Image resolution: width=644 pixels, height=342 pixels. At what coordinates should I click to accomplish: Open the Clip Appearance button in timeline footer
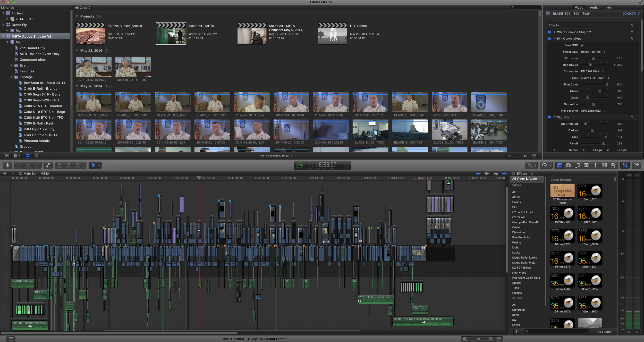click(x=498, y=339)
